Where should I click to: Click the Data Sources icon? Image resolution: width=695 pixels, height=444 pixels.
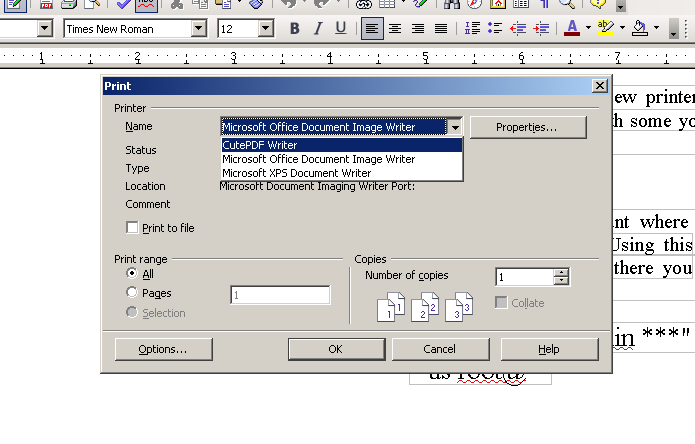click(520, 4)
